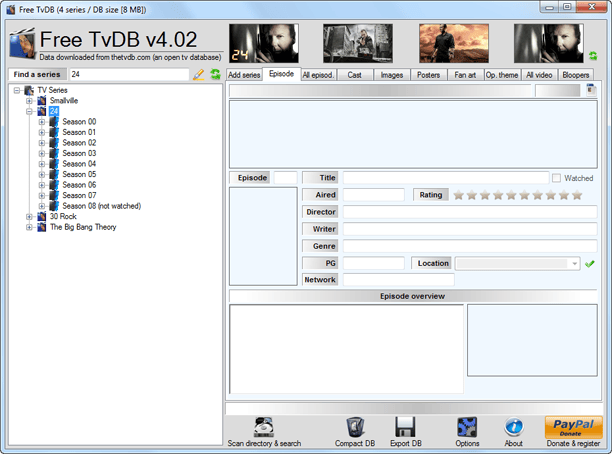Switch to the Add series tab
The width and height of the screenshot is (612, 454).
point(244,75)
